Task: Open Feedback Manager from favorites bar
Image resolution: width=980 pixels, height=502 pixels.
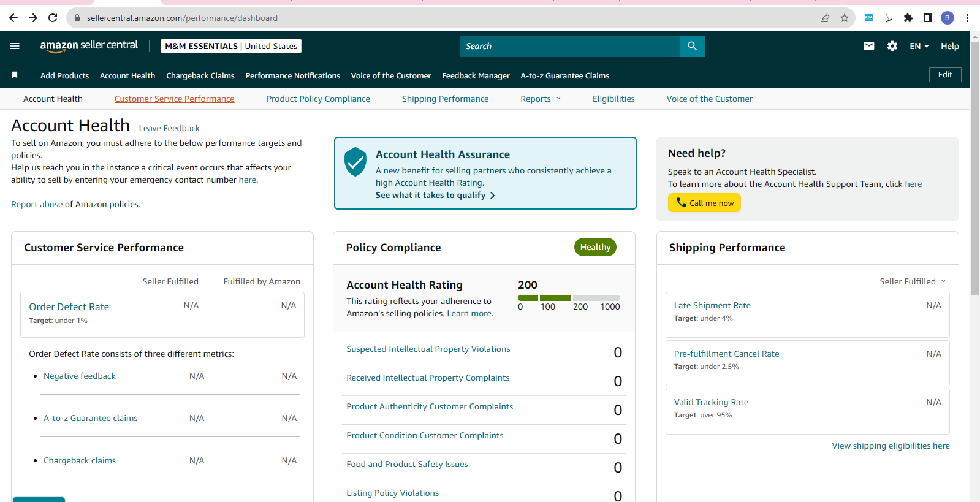Action: [x=476, y=75]
